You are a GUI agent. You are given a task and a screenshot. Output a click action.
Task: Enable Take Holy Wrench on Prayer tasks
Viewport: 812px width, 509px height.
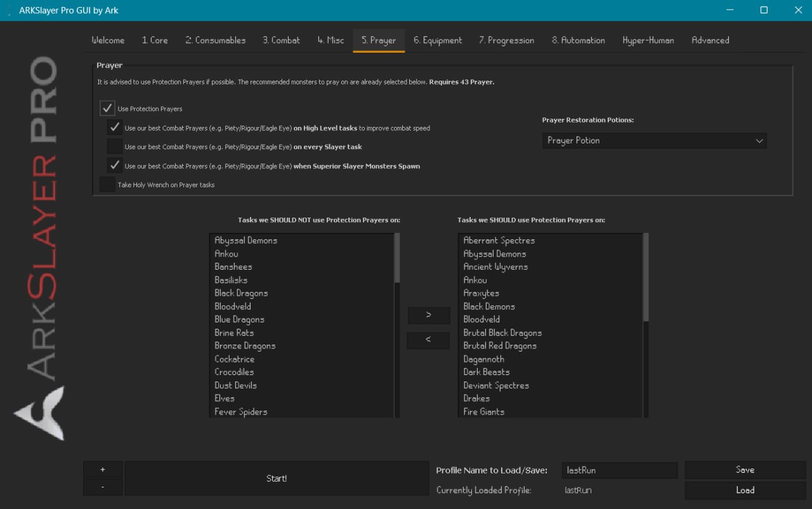tap(107, 185)
